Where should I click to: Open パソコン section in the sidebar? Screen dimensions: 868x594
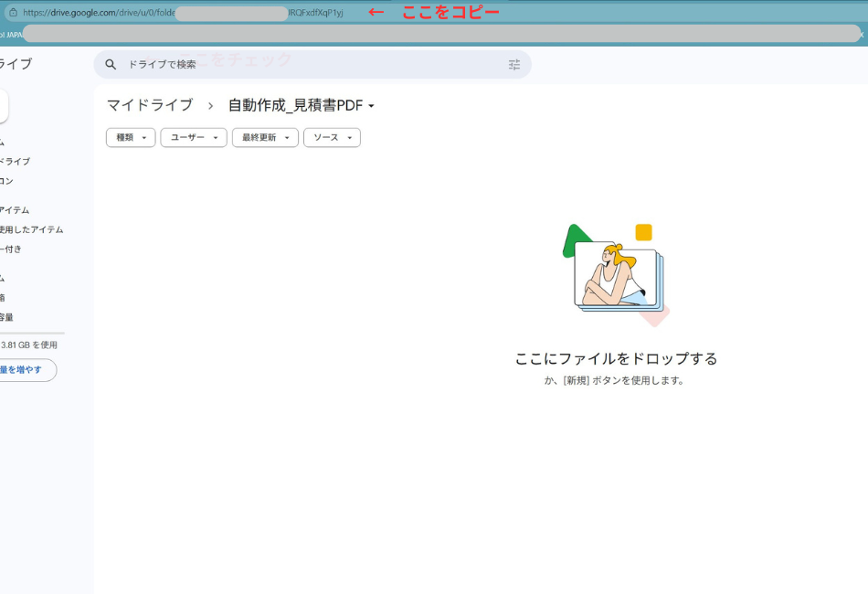27,180
